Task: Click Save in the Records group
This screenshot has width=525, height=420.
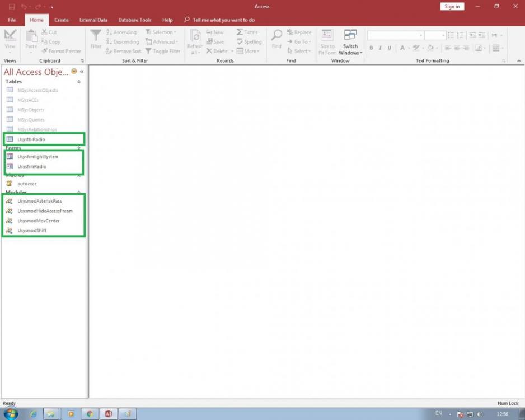Action: pyautogui.click(x=215, y=41)
